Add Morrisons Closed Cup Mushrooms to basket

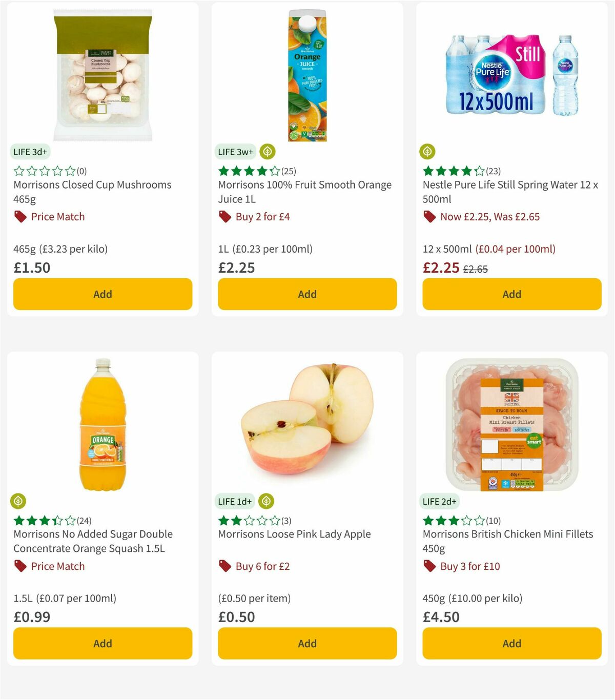(102, 294)
